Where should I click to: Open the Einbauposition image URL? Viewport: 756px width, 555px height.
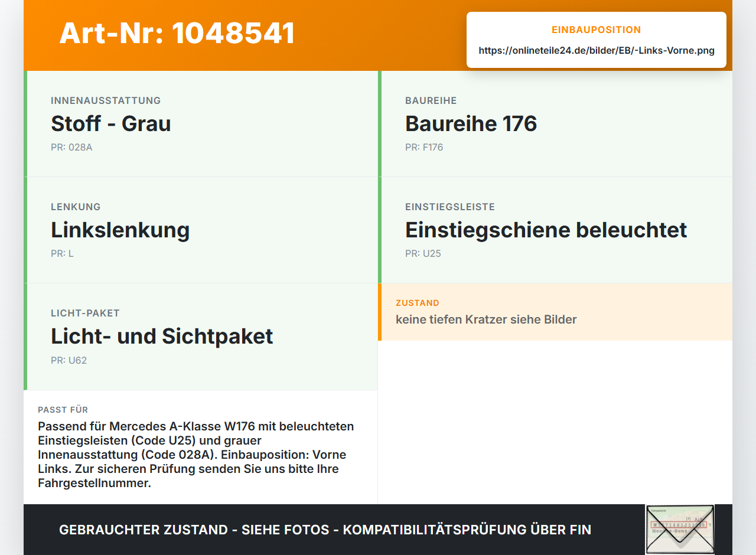tap(597, 51)
